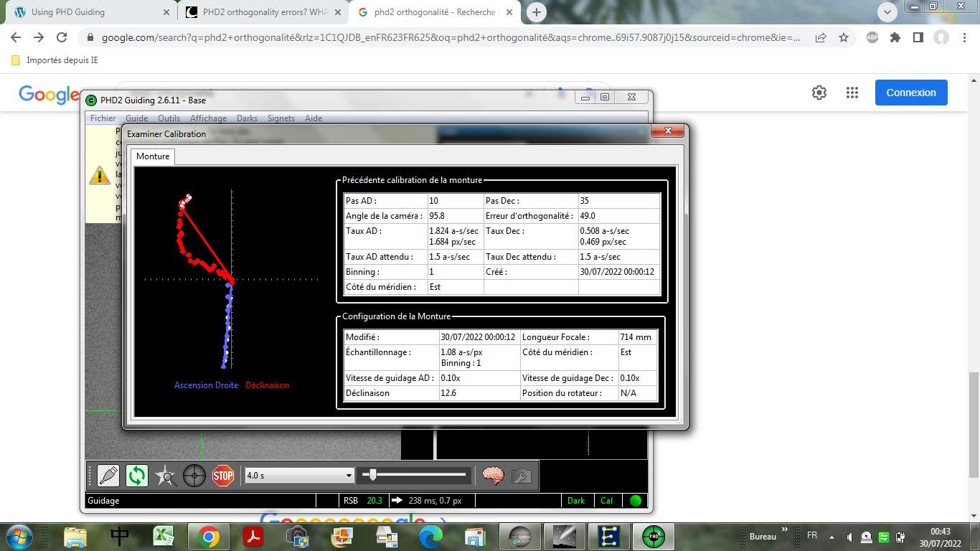
Task: Switch to PHD2 via its taskbar icon
Action: pos(653,537)
